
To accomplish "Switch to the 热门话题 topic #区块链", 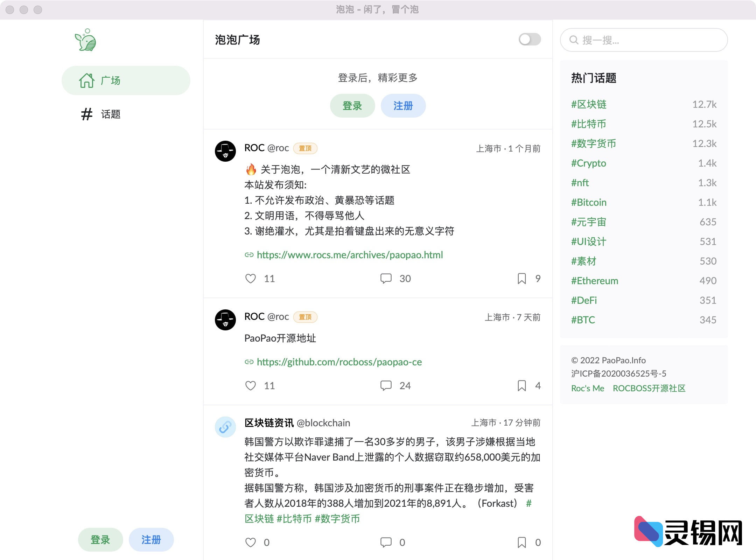I will [589, 104].
